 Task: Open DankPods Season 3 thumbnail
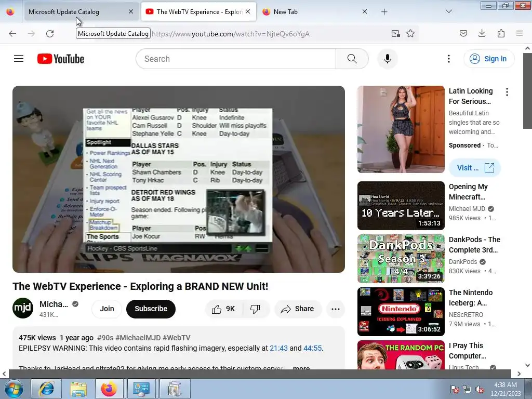(401, 259)
